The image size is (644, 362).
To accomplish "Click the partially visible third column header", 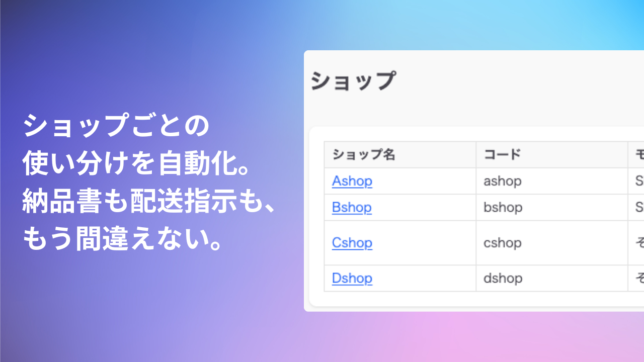I will coord(637,155).
